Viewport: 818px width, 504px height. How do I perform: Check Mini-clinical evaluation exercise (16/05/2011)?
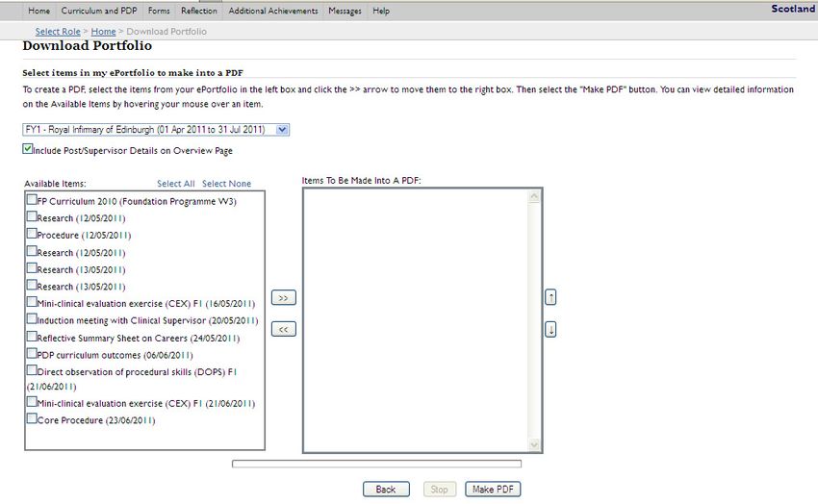32,302
